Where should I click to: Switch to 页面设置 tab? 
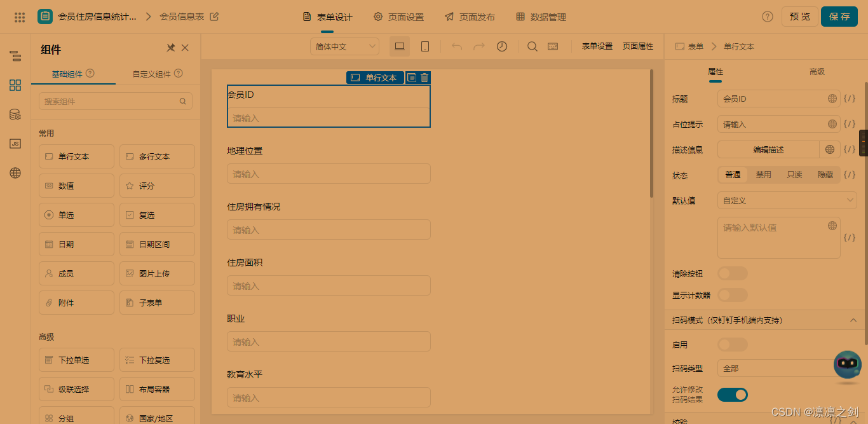[398, 17]
